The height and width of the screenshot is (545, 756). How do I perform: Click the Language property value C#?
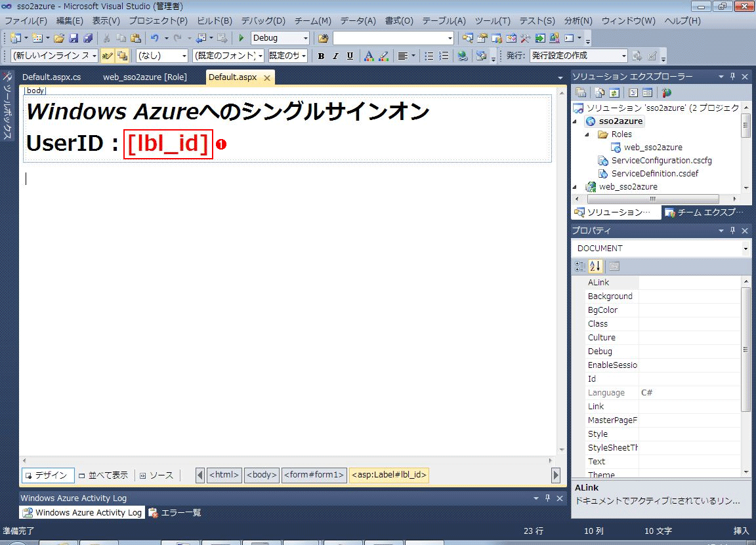[x=690, y=393]
